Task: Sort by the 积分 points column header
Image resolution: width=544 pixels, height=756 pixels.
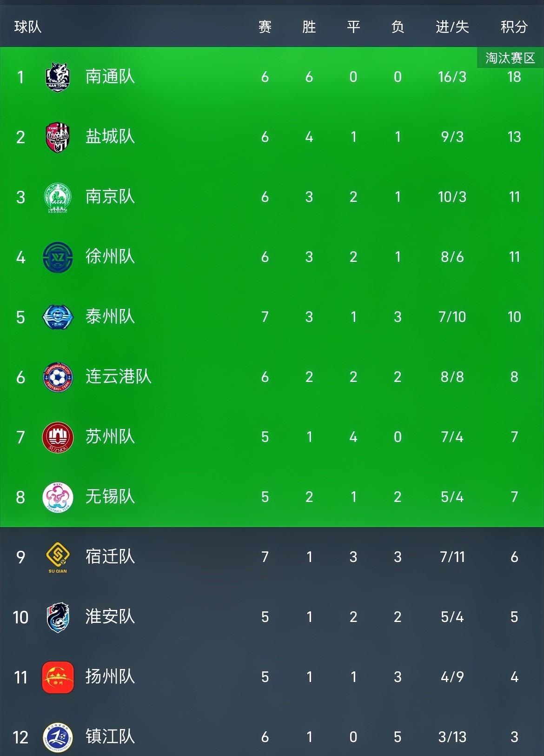Action: [x=514, y=27]
